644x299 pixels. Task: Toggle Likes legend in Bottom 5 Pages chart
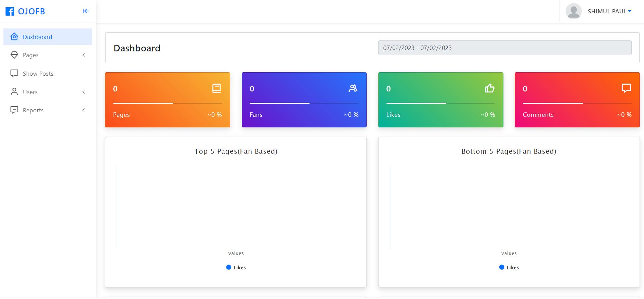(509, 267)
